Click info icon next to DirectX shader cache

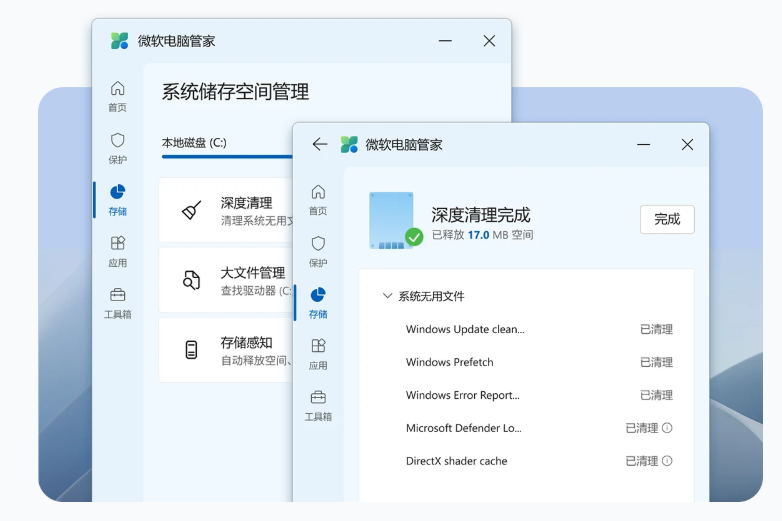[667, 461]
